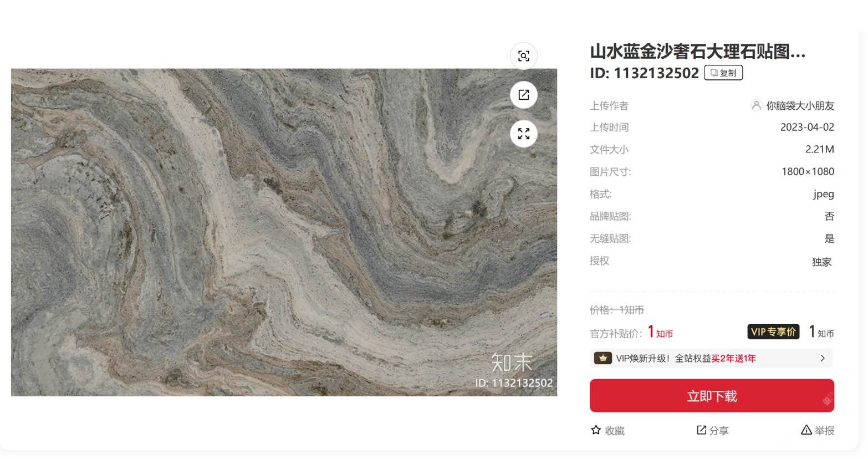Image resolution: width=868 pixels, height=459 pixels.
Task: Click the marble texture preview image
Action: [x=284, y=232]
